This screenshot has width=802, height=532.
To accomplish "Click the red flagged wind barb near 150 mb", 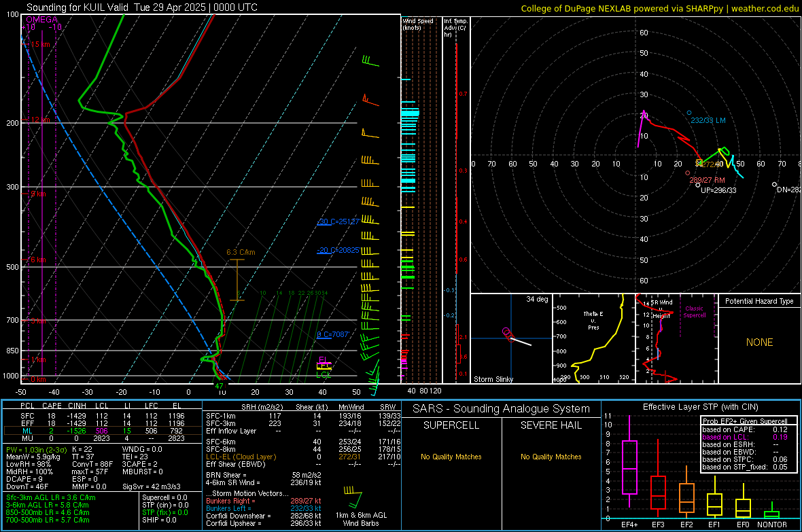I will (370, 100).
